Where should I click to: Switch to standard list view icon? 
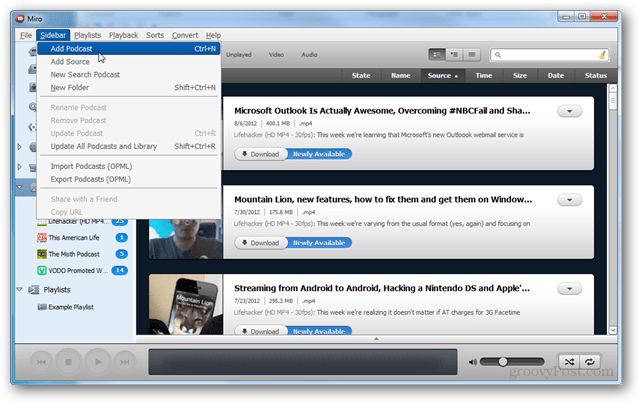[x=437, y=55]
